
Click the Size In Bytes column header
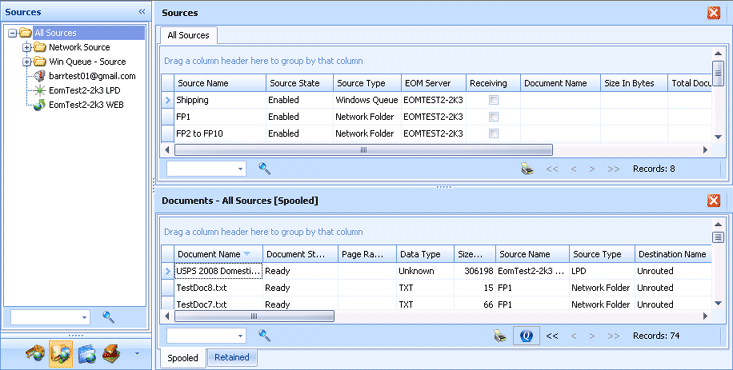(x=633, y=83)
